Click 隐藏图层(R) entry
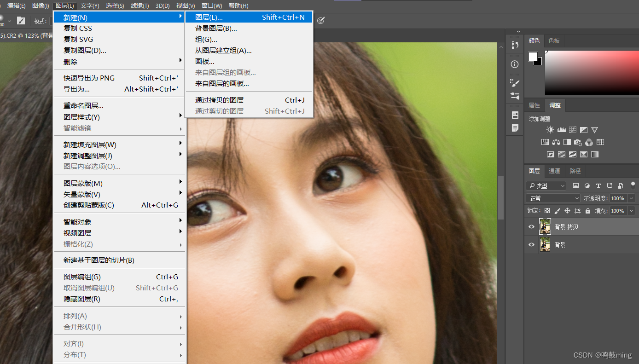The image size is (639, 364). pyautogui.click(x=120, y=299)
